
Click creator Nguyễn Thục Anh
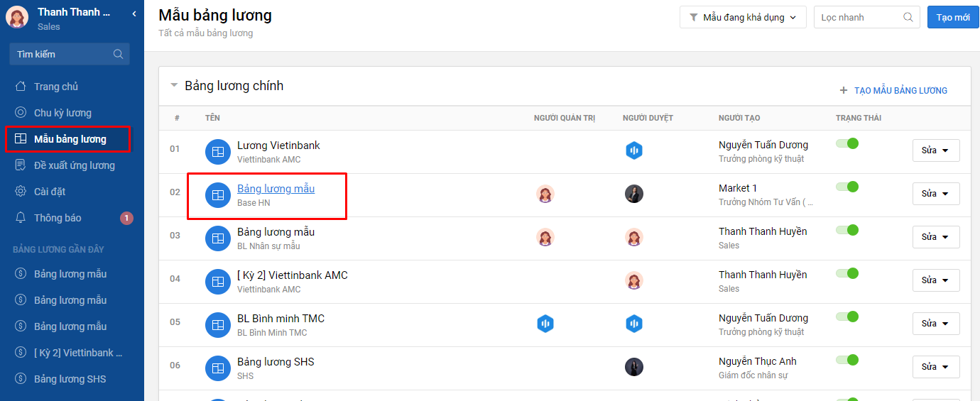[758, 361]
